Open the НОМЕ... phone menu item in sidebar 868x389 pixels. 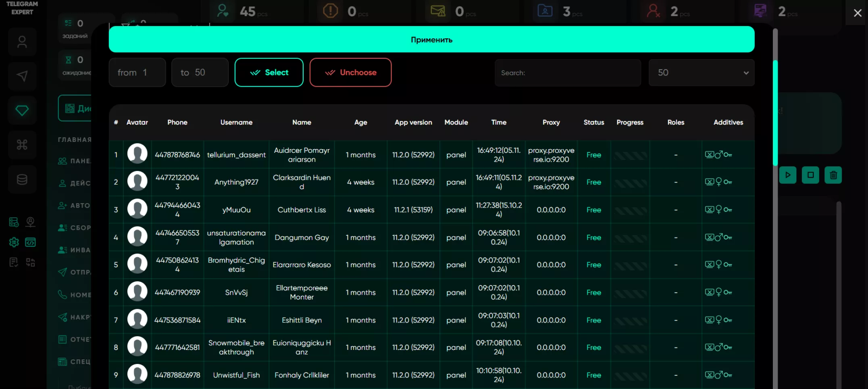tap(75, 295)
